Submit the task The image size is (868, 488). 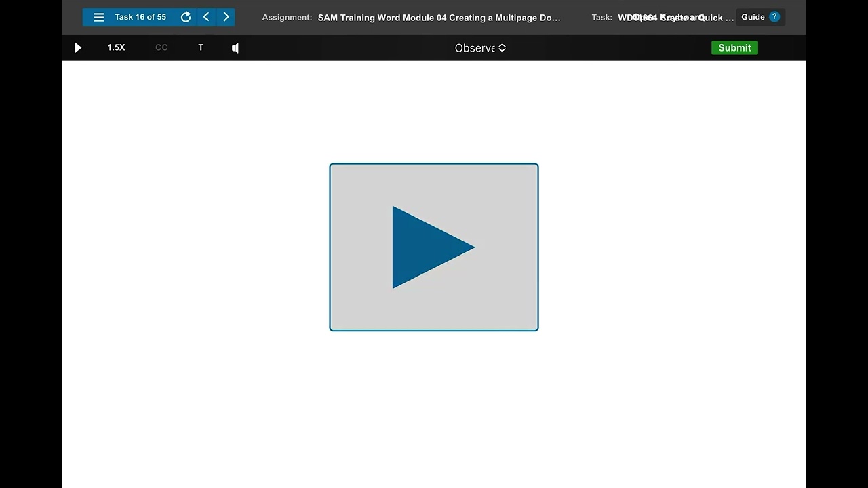pos(734,47)
